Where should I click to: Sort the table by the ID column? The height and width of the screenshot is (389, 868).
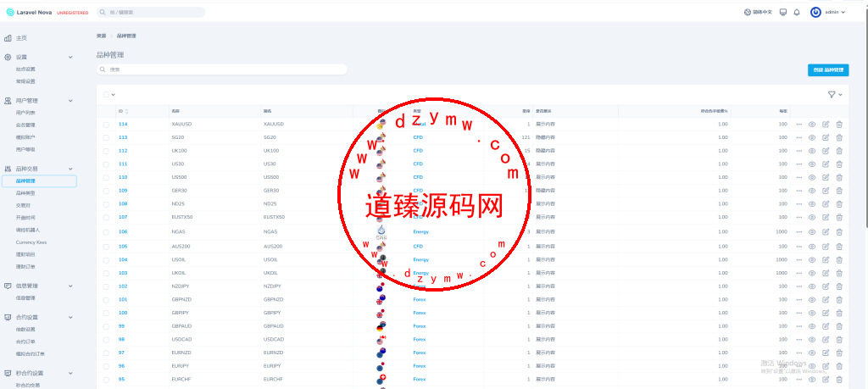(x=124, y=111)
